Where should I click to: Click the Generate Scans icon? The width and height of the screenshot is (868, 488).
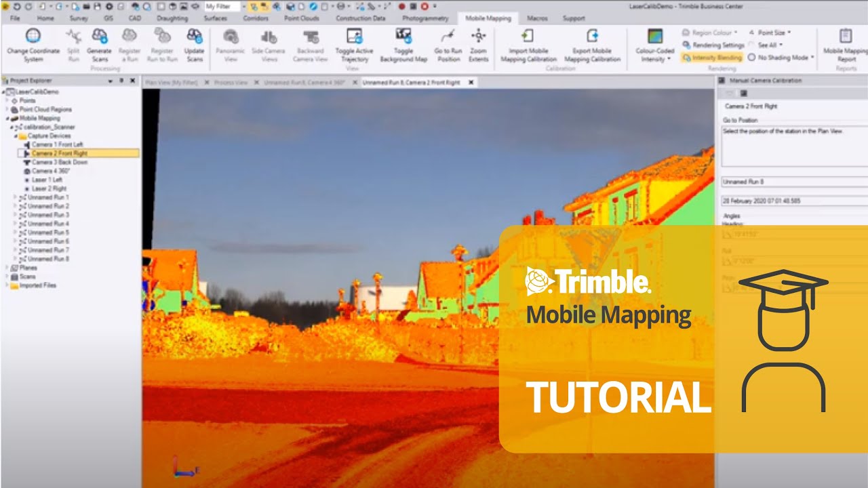pyautogui.click(x=100, y=36)
